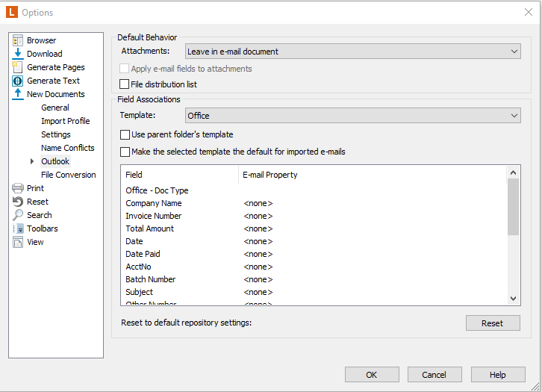Expand the Outlook tree node arrow

coord(32,161)
